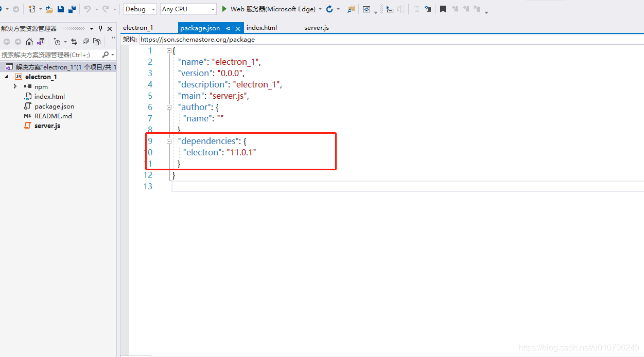Click the "server.js" main value in the editor
The width and height of the screenshot is (644, 357).
tap(228, 96)
